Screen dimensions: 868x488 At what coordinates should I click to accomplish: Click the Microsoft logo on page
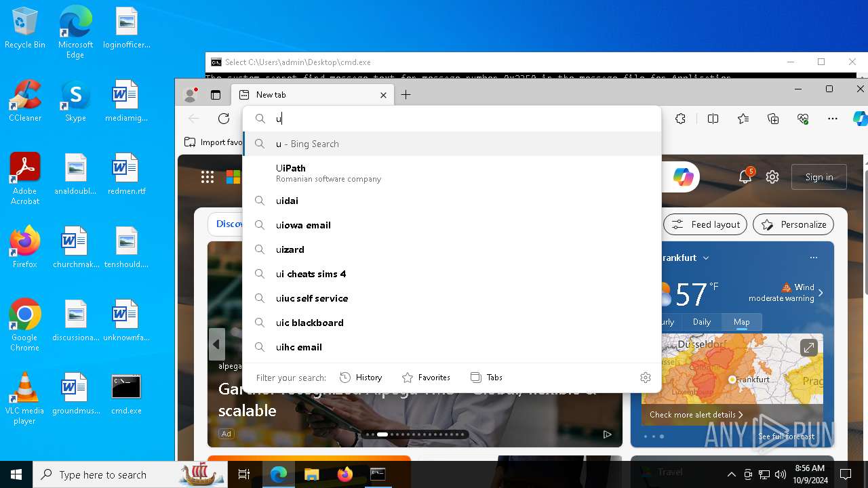pos(233,177)
